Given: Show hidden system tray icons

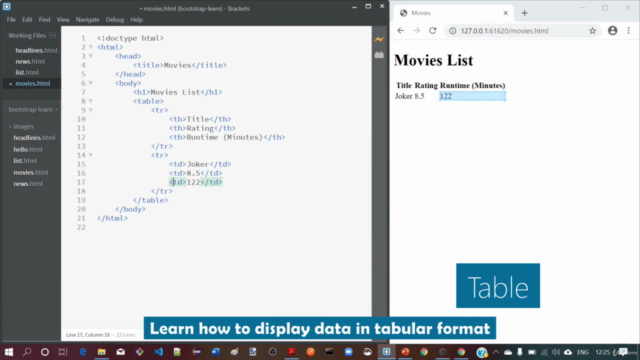Looking at the screenshot, I should click(x=496, y=352).
